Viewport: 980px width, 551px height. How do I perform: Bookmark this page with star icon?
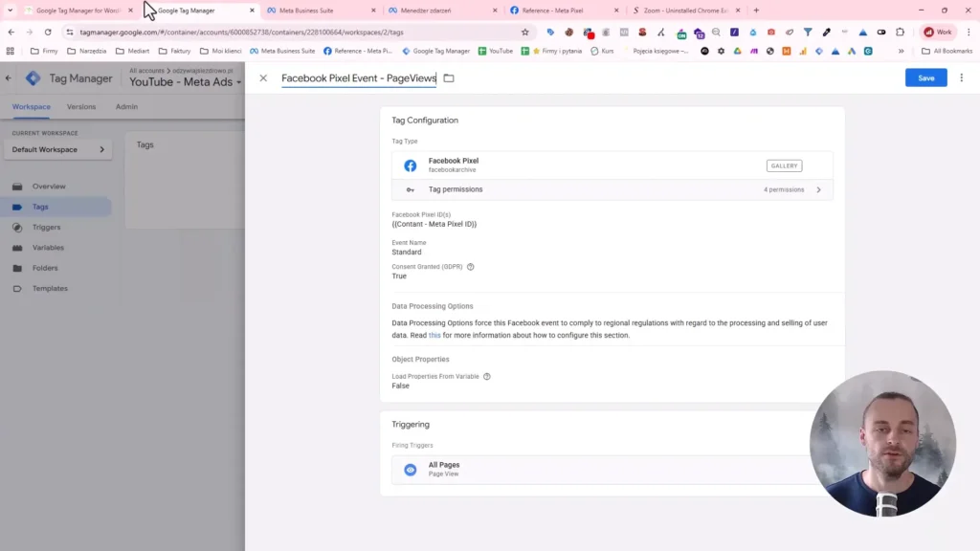pyautogui.click(x=525, y=32)
